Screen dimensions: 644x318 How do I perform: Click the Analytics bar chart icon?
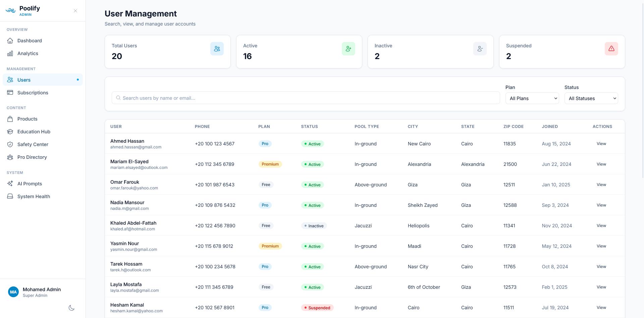pos(10,53)
